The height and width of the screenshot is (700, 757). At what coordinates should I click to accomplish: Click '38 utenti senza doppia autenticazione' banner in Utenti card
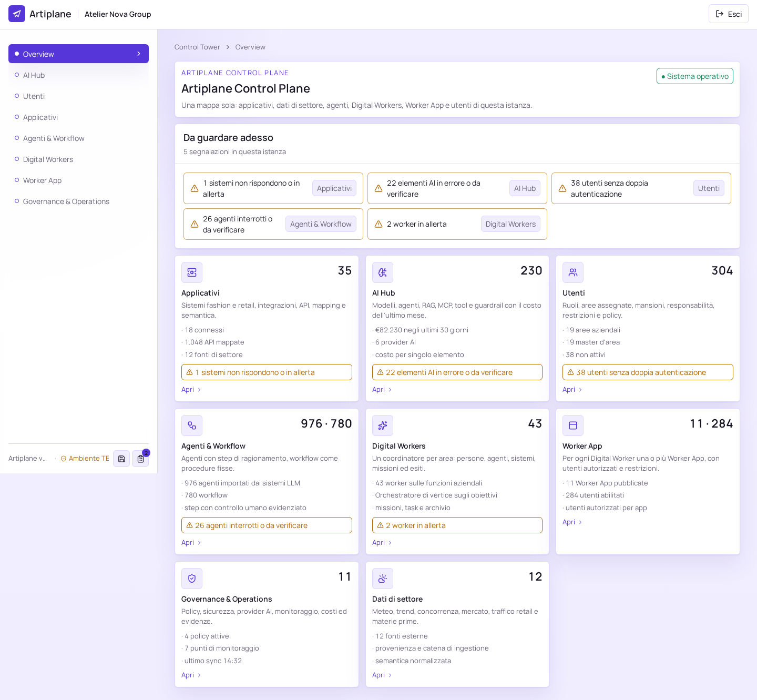[x=648, y=372]
